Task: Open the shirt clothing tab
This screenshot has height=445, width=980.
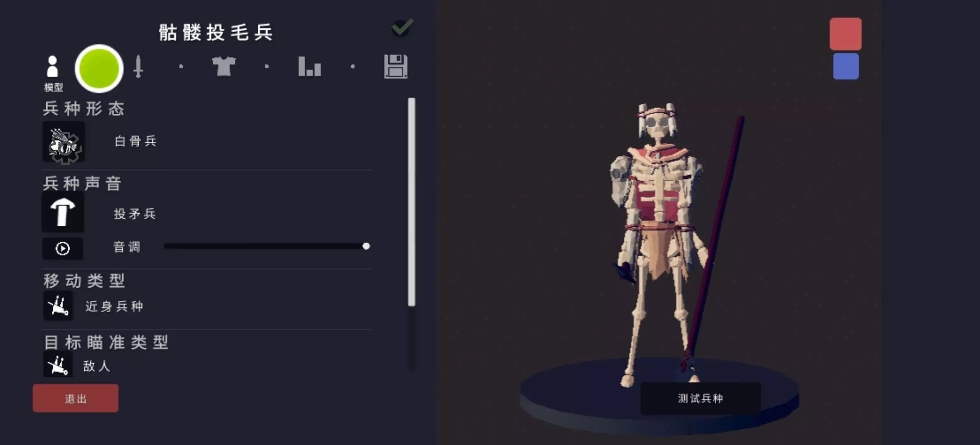Action: coord(224,66)
